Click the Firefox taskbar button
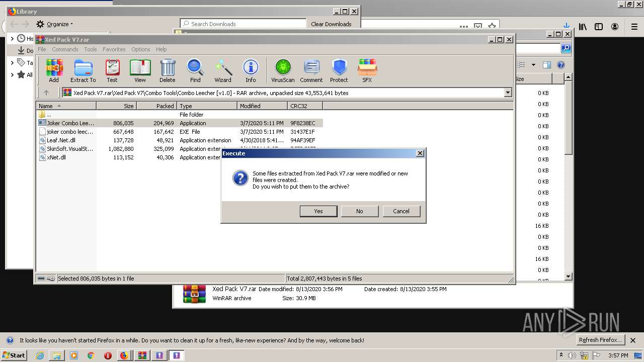This screenshot has height=362, width=644. (x=124, y=355)
